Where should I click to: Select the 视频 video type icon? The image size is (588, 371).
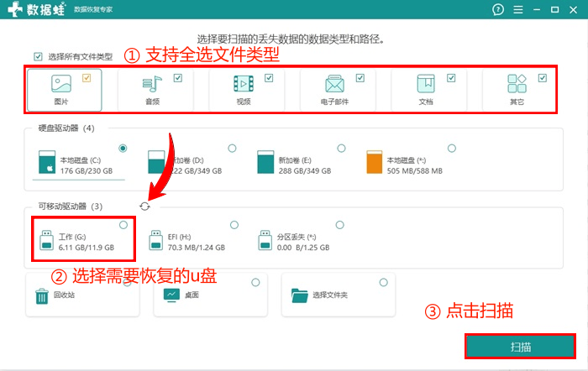pyautogui.click(x=244, y=84)
